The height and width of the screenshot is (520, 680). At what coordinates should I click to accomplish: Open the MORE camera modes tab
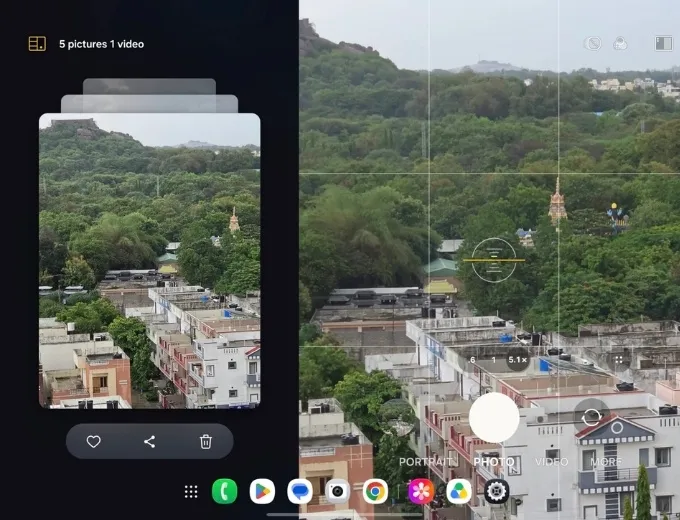tap(606, 462)
